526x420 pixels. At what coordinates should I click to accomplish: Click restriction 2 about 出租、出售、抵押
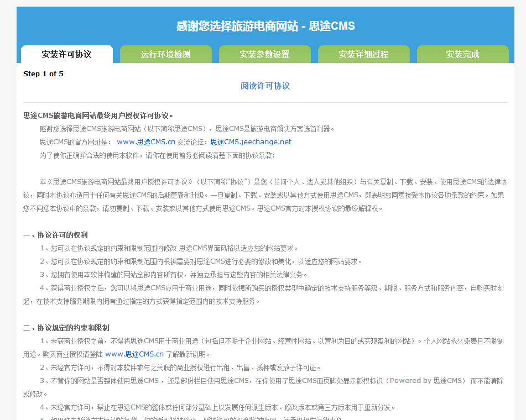[x=180, y=368]
